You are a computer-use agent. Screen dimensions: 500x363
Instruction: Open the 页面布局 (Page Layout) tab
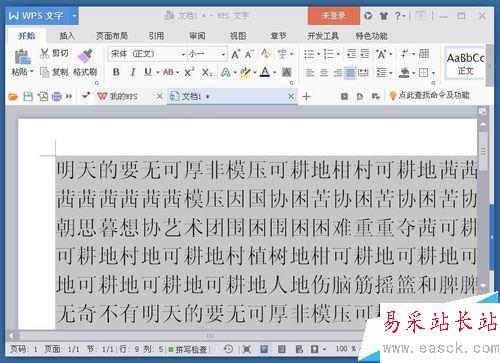coord(112,36)
